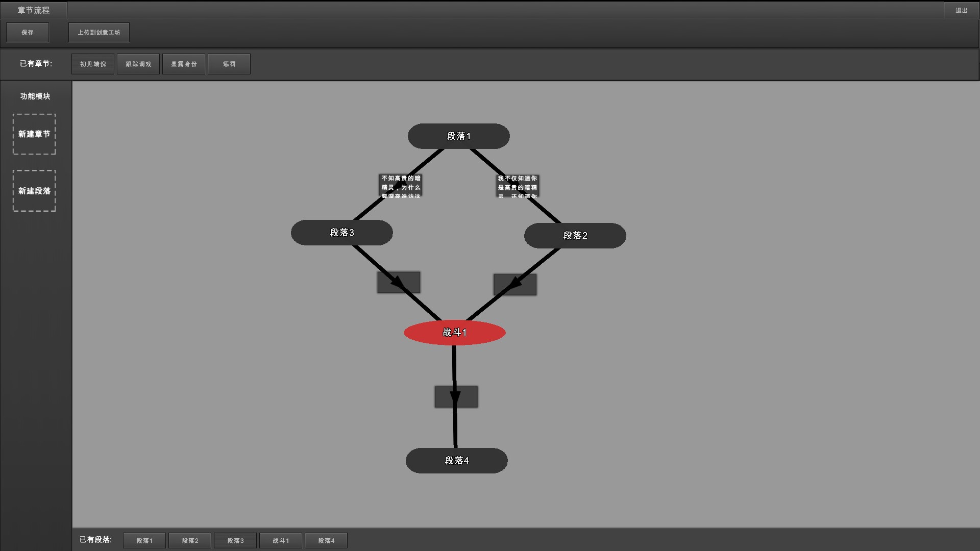Switch to the 惩罚 chapter tab
The image size is (980, 551).
[229, 64]
